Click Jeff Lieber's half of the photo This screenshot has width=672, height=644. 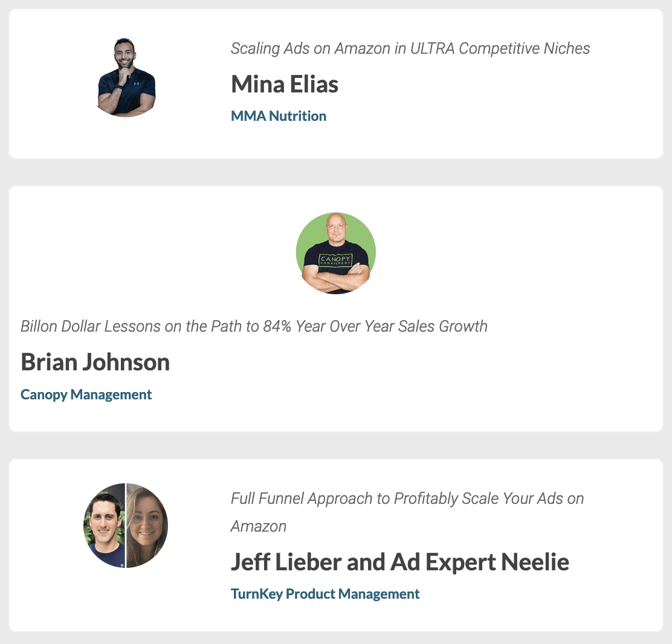click(104, 526)
